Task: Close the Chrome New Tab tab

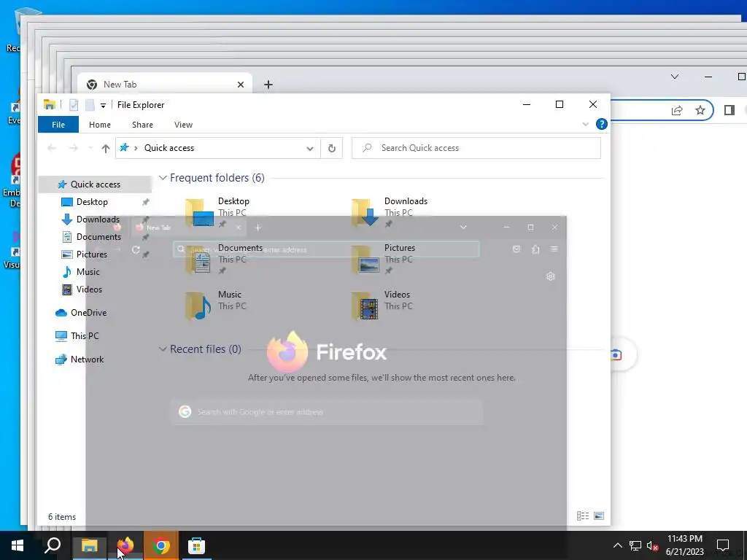Action: click(x=241, y=85)
